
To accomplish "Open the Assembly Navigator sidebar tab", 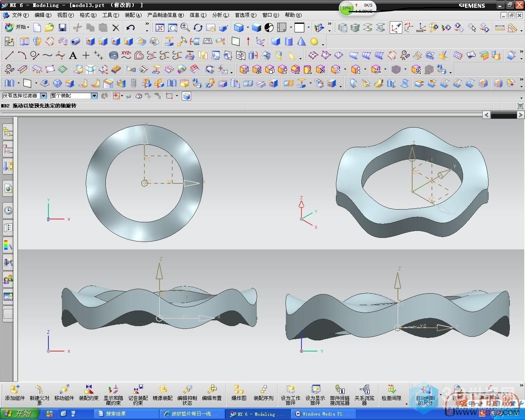I will (8, 132).
